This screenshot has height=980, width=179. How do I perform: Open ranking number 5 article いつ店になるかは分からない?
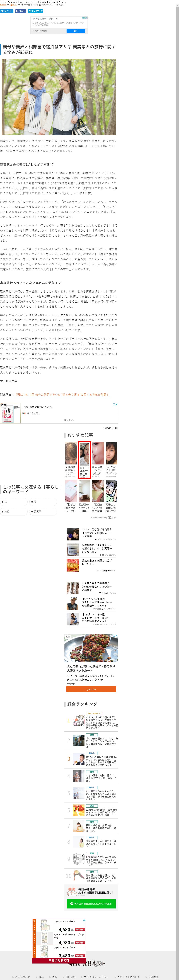91,794
